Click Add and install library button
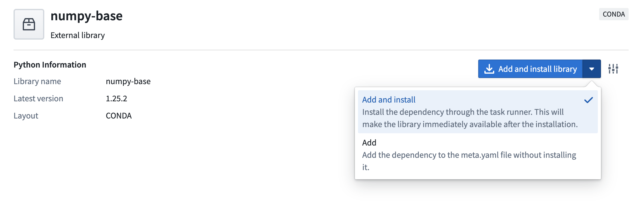 click(x=531, y=69)
